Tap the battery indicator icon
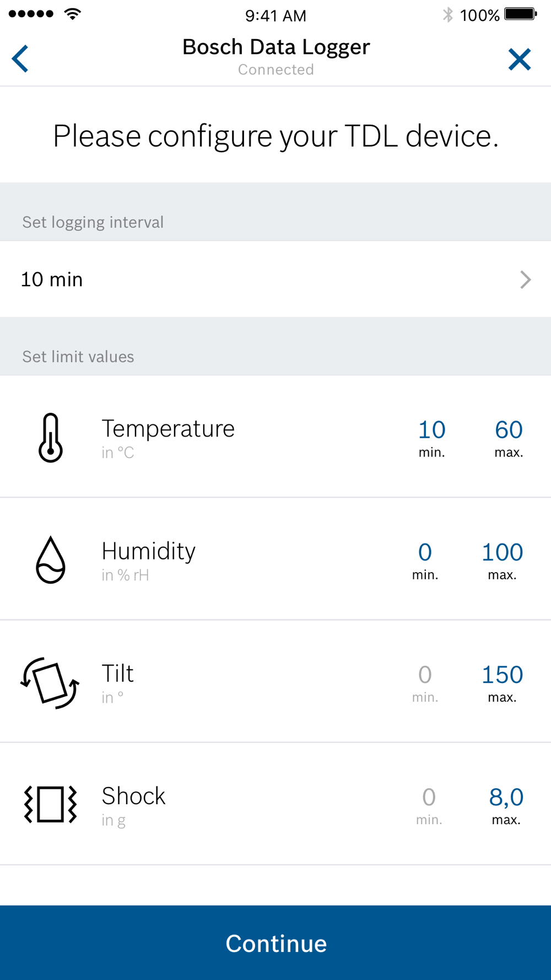 (521, 14)
